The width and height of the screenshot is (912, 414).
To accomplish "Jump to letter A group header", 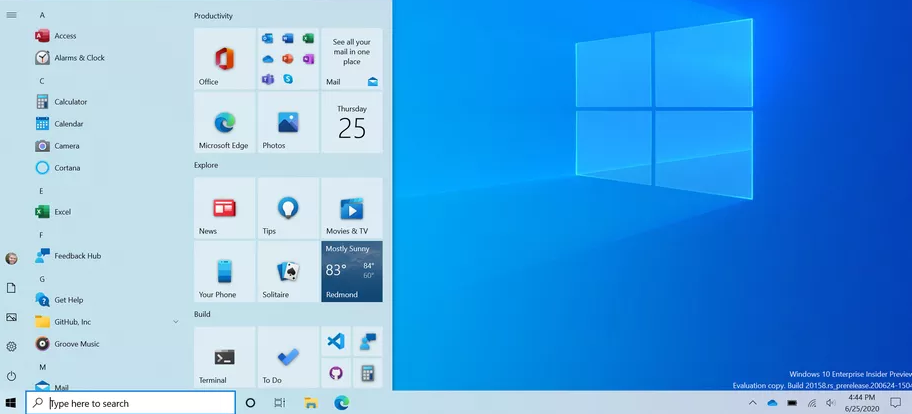I will click(x=42, y=15).
